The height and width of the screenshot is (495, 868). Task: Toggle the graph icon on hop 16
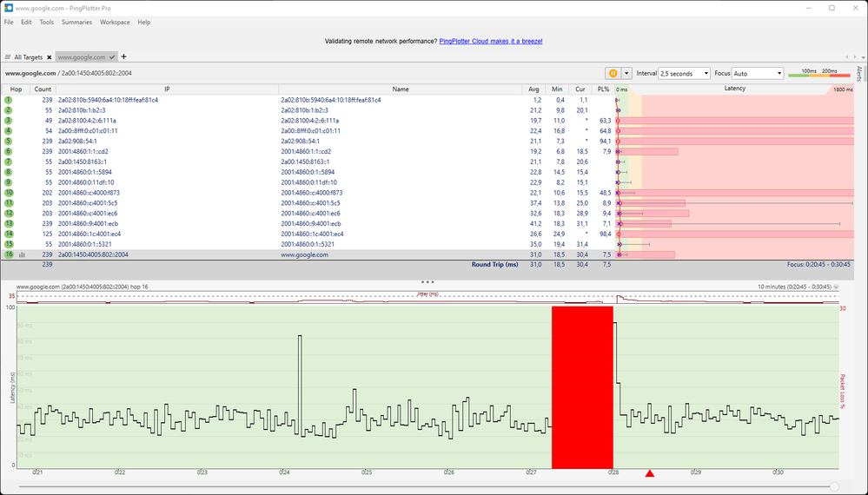(x=22, y=255)
